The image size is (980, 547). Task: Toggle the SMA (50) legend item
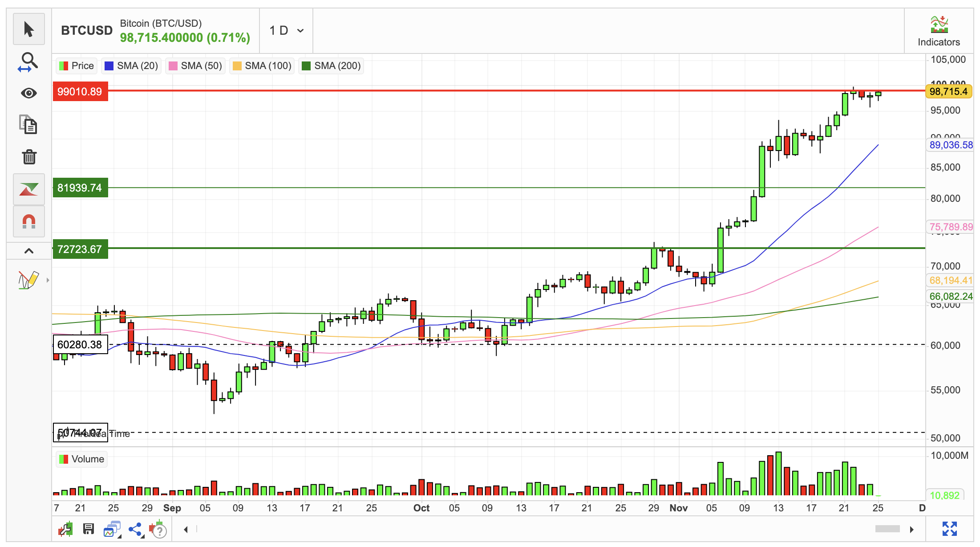click(x=195, y=66)
